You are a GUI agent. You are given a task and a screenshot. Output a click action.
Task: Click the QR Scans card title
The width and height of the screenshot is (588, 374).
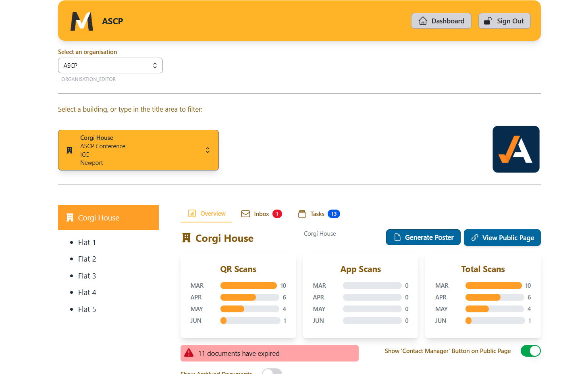(x=238, y=269)
